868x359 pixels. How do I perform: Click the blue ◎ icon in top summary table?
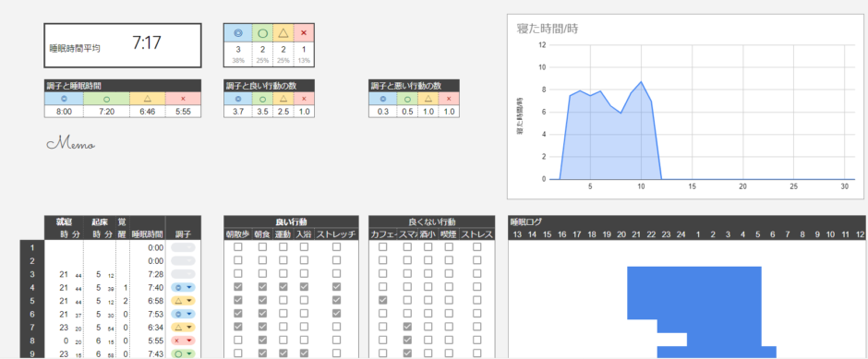(x=238, y=32)
